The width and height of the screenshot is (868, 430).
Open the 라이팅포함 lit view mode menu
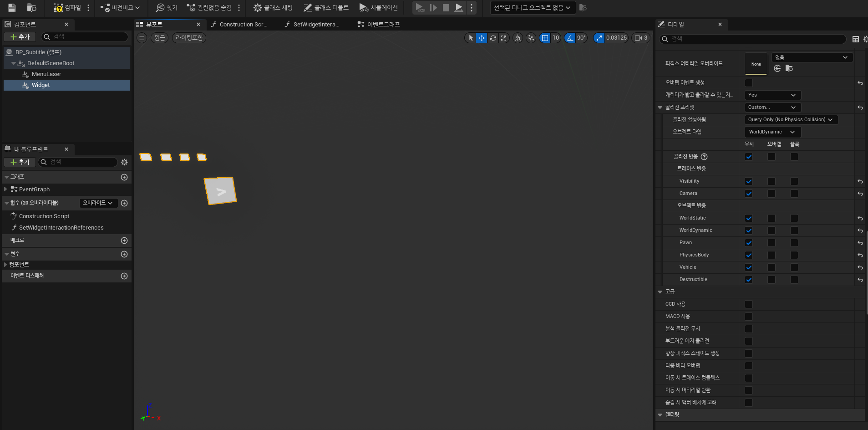[x=189, y=38]
